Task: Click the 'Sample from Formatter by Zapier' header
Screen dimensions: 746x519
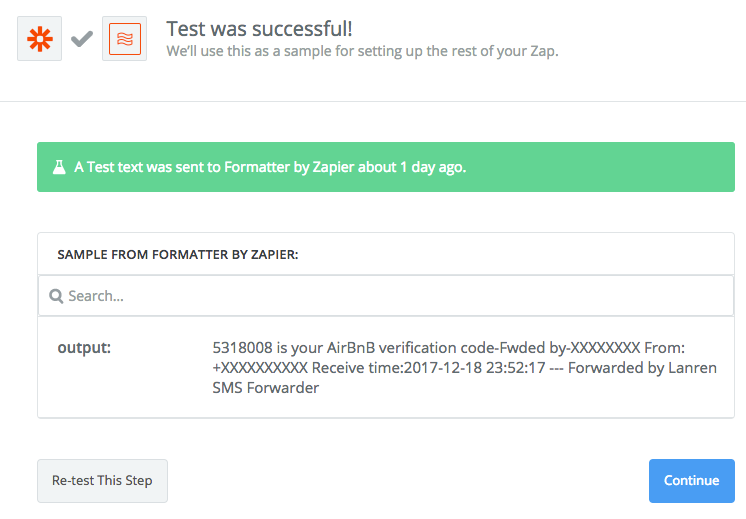Action: coord(178,255)
